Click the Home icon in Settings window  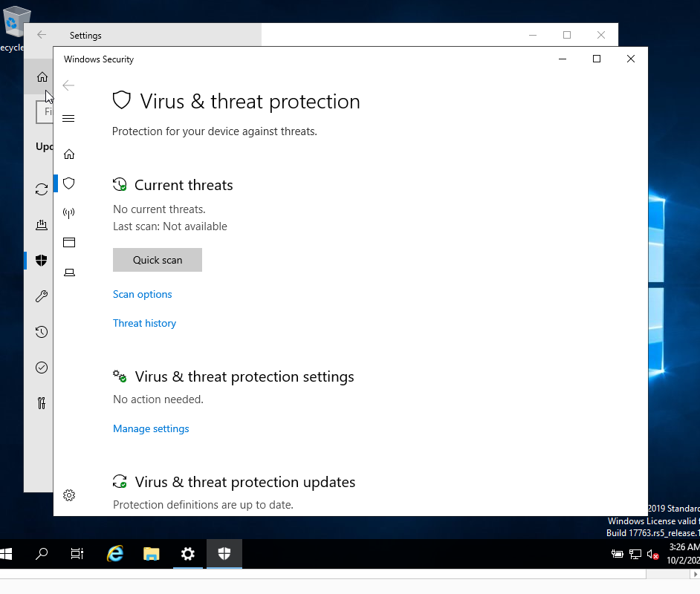pyautogui.click(x=42, y=77)
